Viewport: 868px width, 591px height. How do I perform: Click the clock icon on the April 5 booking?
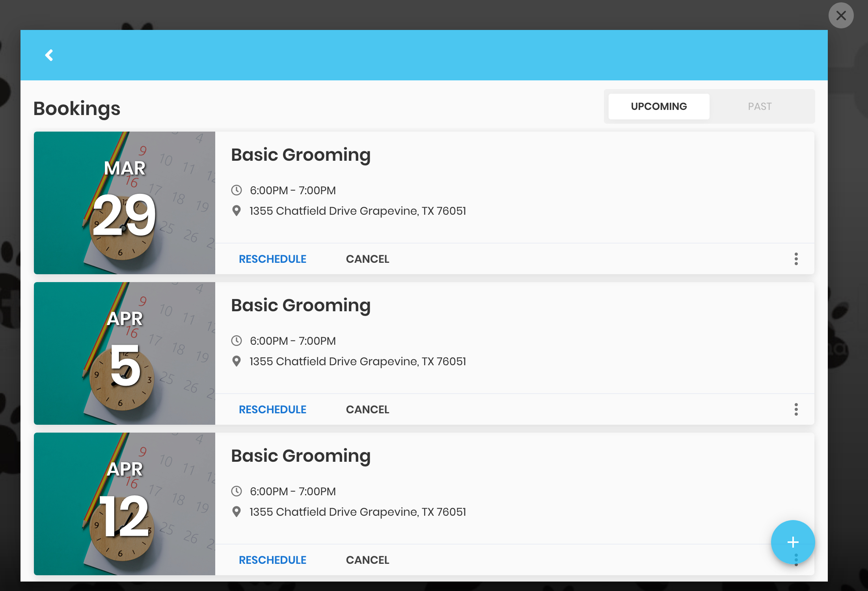click(237, 341)
